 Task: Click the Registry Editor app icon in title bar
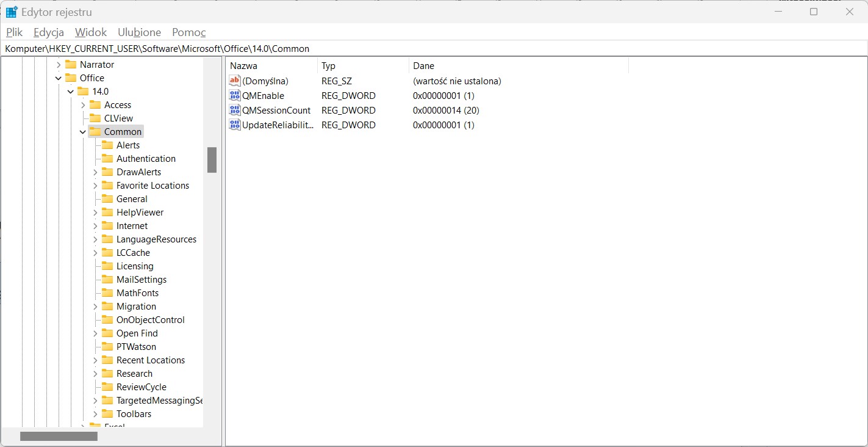[x=12, y=12]
